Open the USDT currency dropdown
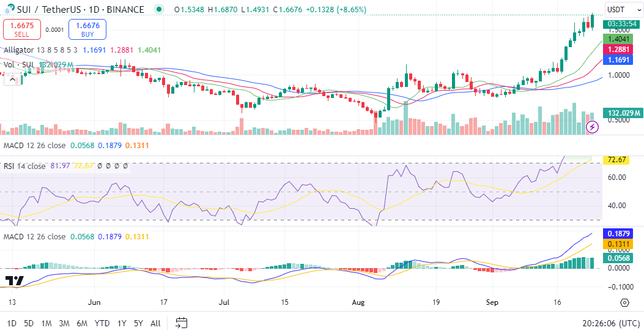Screen dimensions: 644x333 click(x=623, y=9)
